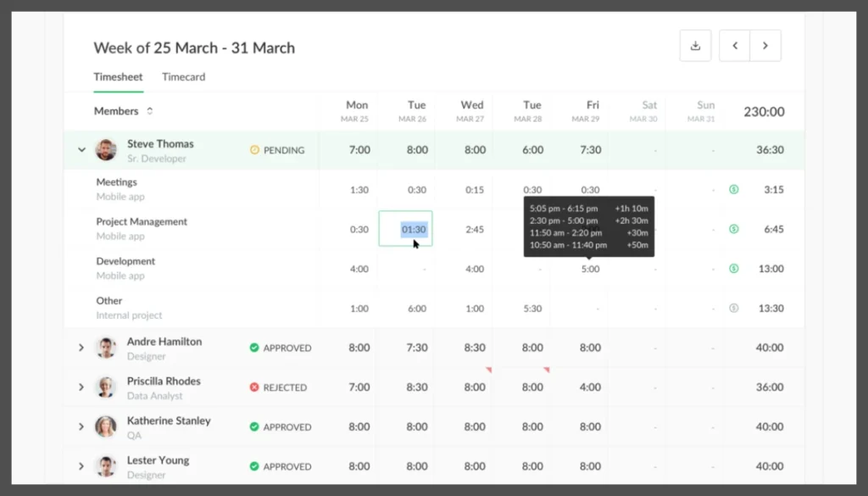This screenshot has height=496, width=868.
Task: Go to previous week arrow
Action: [735, 46]
